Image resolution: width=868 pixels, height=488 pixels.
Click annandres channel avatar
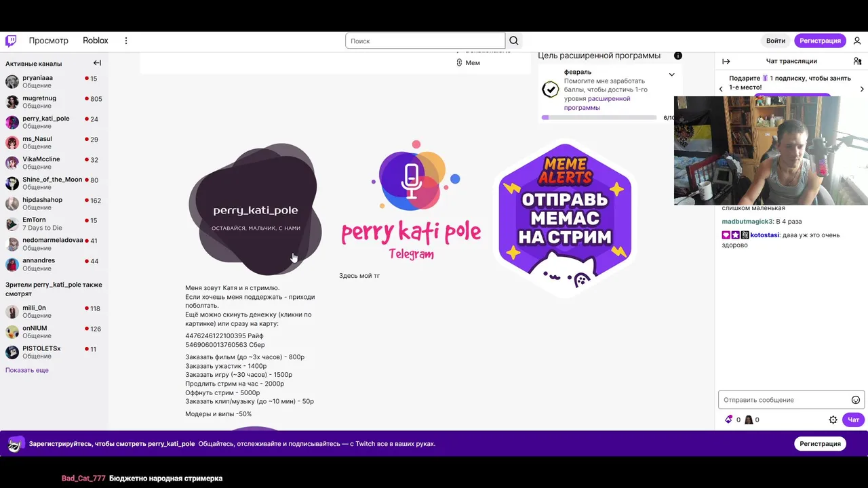tap(12, 264)
